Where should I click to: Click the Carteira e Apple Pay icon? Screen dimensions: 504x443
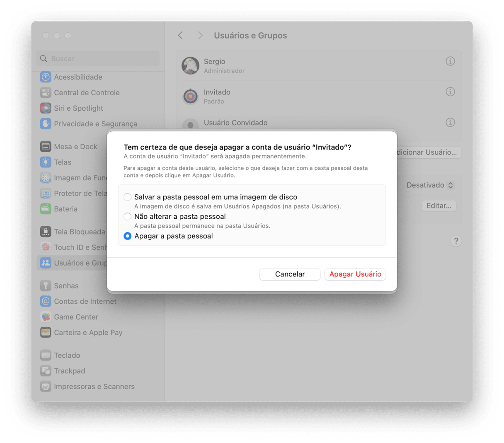pyautogui.click(x=46, y=332)
